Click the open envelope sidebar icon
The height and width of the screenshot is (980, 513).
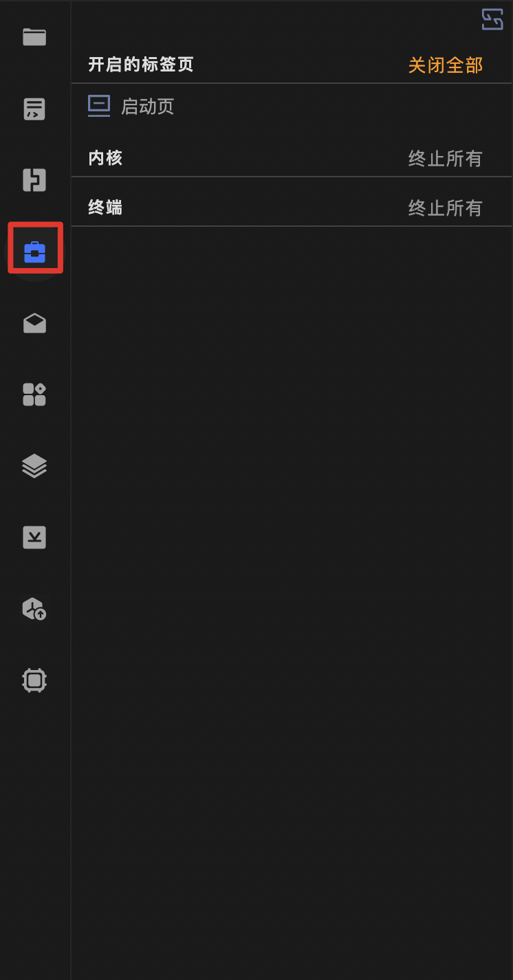click(x=34, y=323)
